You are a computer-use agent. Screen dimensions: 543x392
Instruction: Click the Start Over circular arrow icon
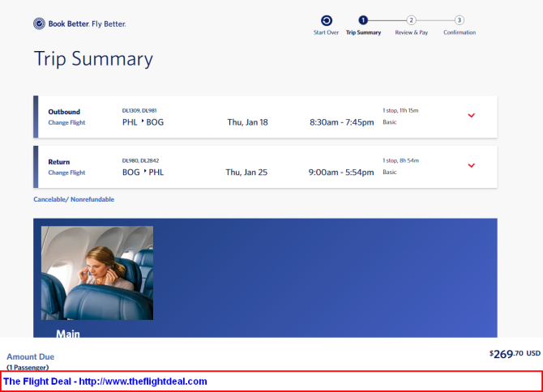[326, 20]
